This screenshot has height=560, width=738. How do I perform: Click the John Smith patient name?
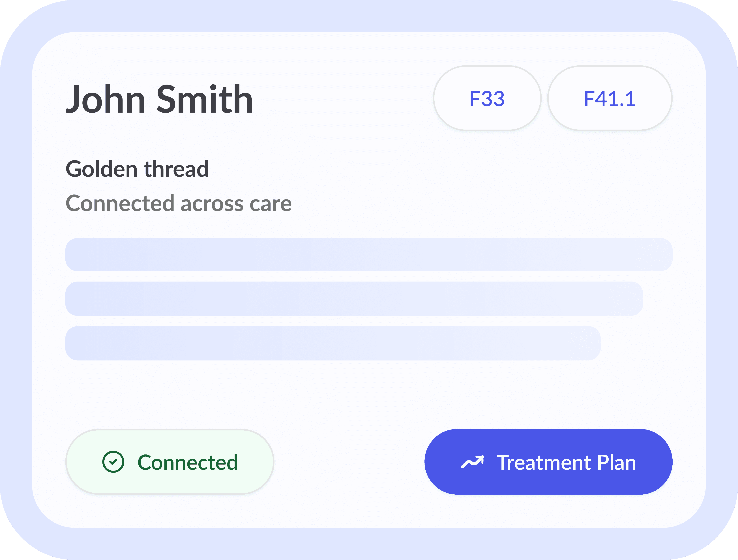pos(159,99)
